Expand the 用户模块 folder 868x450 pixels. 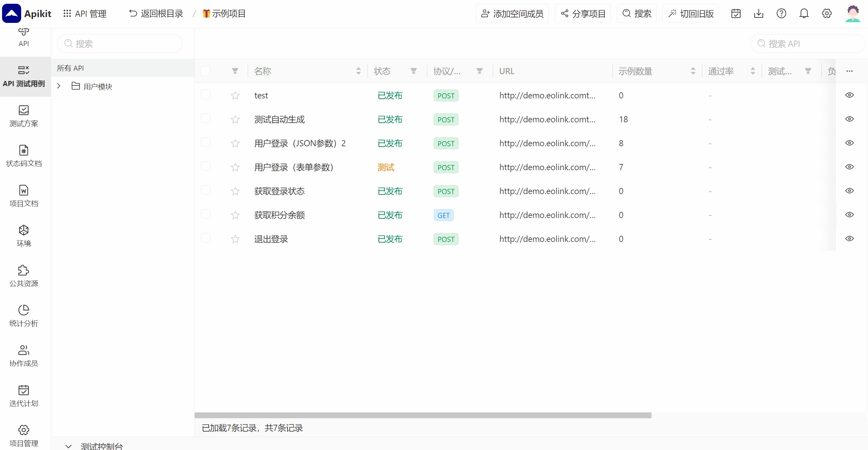click(58, 86)
